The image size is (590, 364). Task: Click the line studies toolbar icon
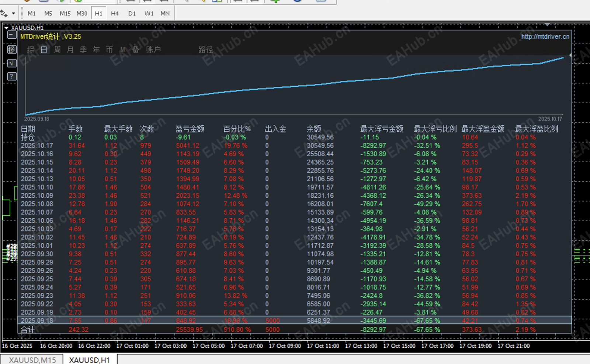click(4, 14)
